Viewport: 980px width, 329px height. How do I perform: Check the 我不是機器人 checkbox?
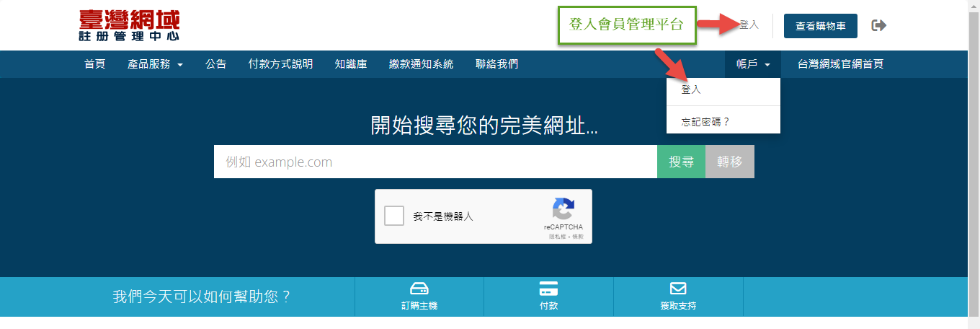394,216
